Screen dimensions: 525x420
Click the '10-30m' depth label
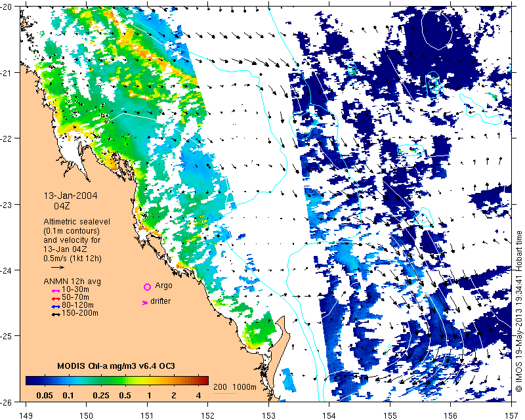75,289
